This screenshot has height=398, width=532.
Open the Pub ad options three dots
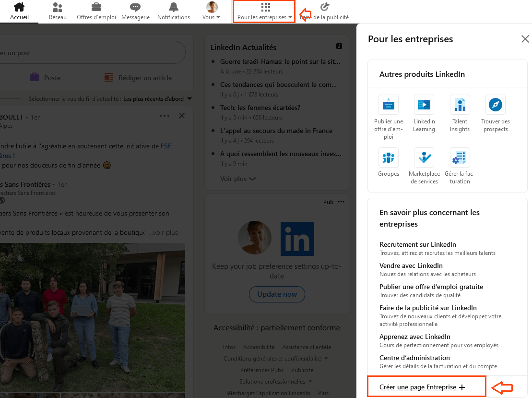341,202
